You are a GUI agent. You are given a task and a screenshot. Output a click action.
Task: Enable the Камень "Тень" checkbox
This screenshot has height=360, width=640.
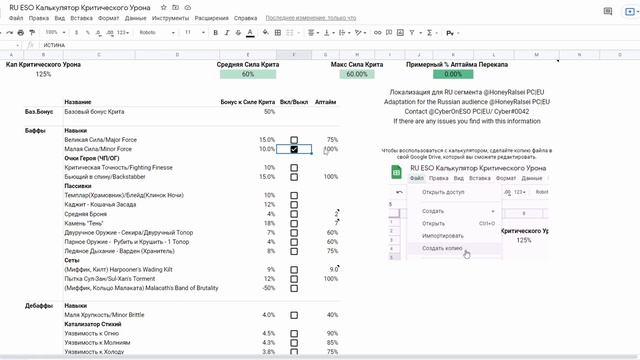(x=294, y=224)
